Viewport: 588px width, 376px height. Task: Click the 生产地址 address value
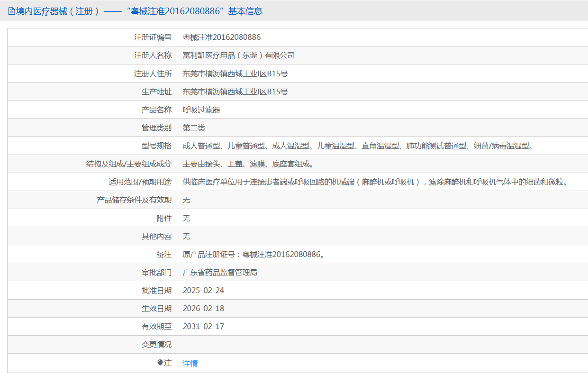click(235, 92)
